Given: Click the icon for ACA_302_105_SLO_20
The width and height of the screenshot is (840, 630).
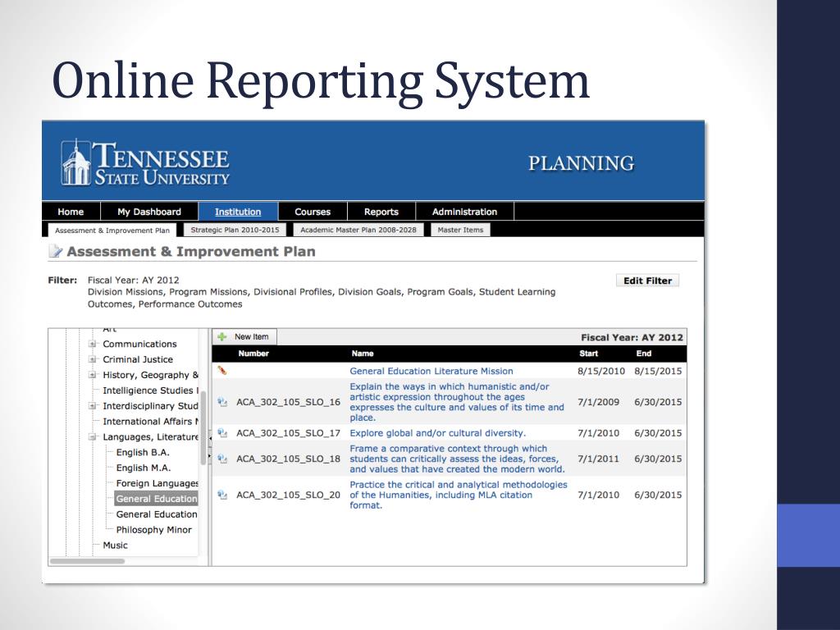Looking at the screenshot, I should click(222, 495).
